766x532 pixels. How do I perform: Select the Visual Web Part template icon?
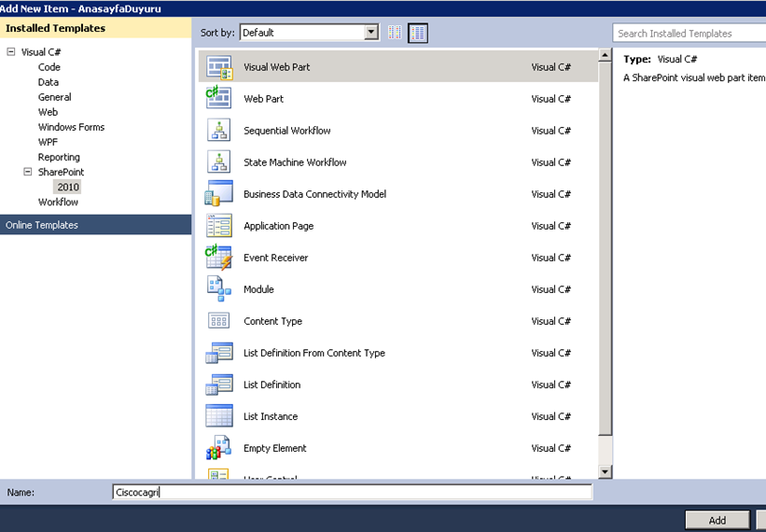219,67
